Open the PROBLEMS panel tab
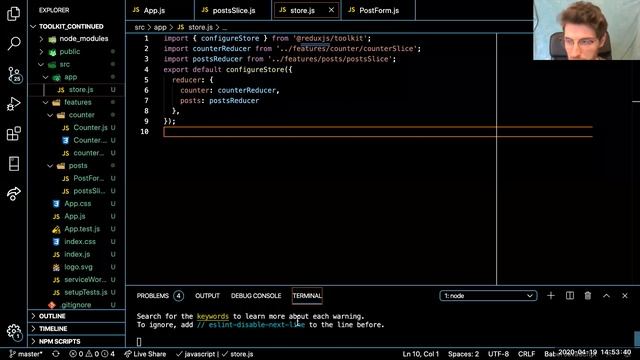This screenshot has height=360, width=640. pos(160,296)
